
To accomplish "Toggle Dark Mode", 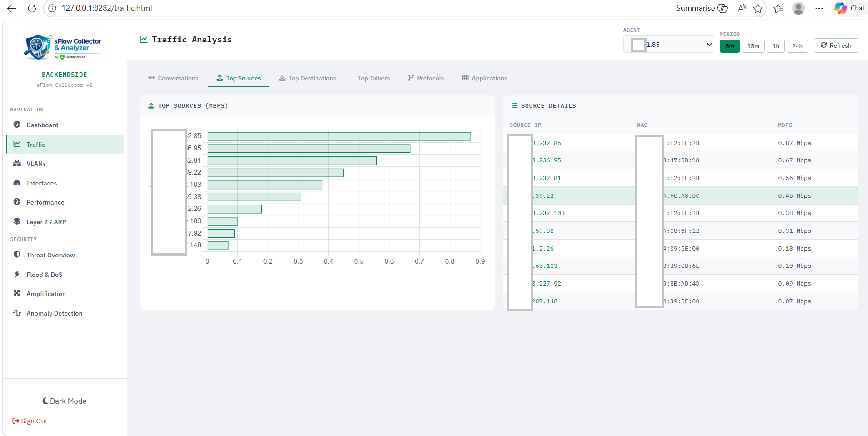I will click(x=65, y=401).
